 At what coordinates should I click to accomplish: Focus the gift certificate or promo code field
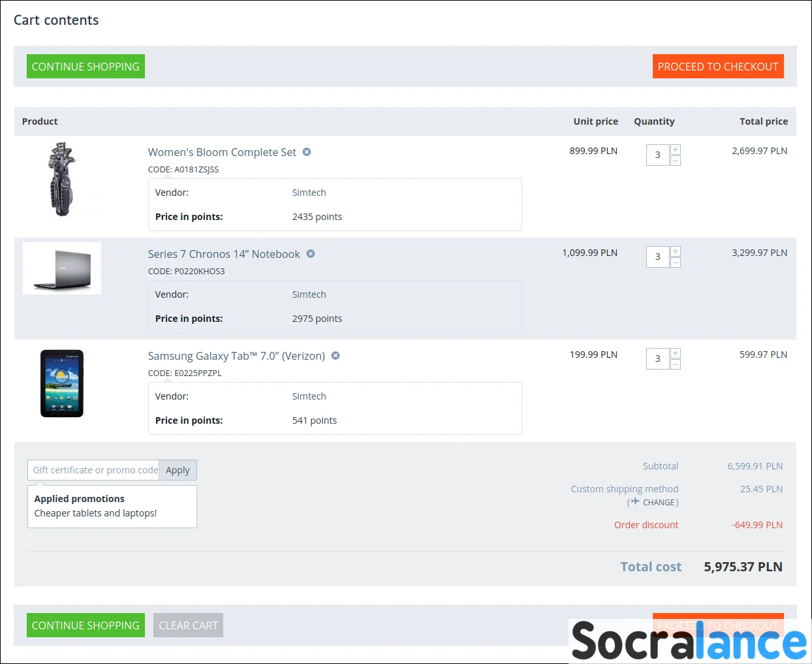[93, 470]
